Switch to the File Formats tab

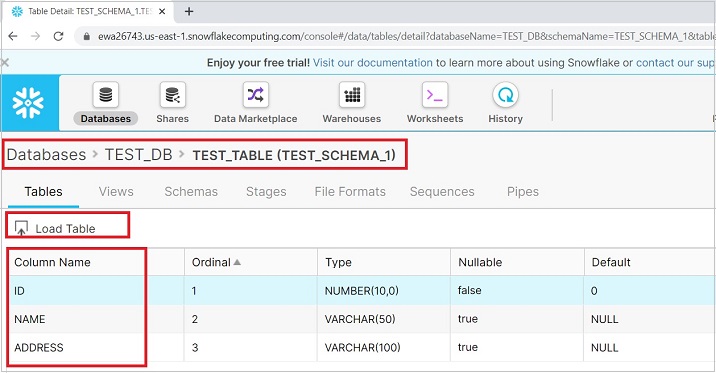(x=350, y=192)
